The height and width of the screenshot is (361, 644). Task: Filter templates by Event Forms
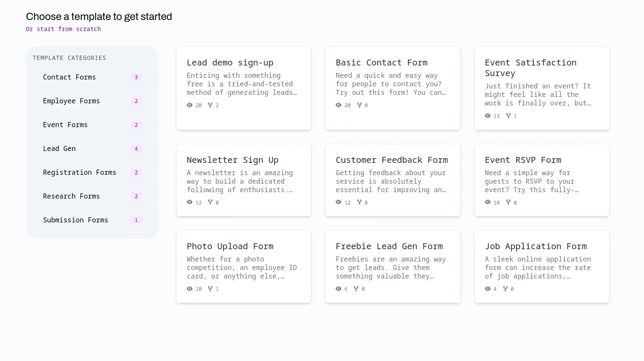pyautogui.click(x=65, y=125)
